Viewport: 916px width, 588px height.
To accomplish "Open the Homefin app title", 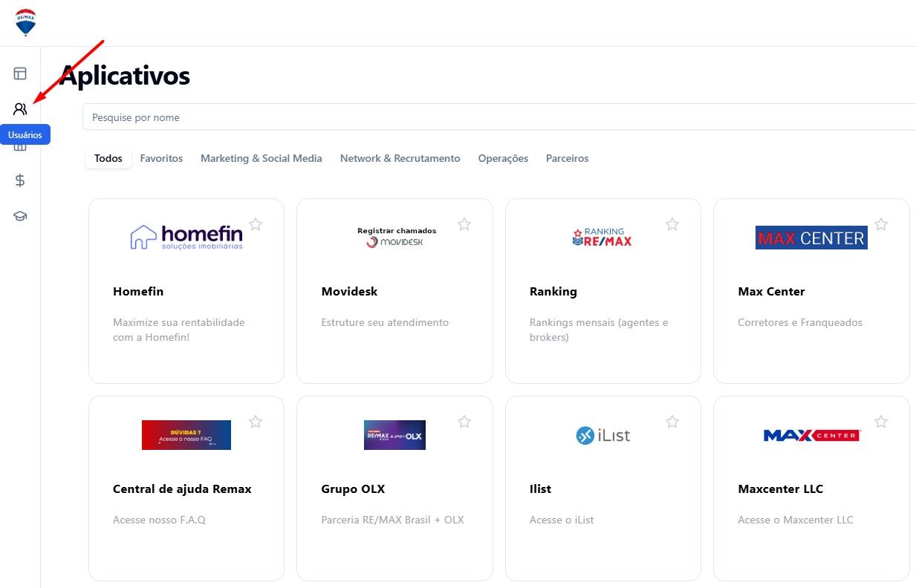I will 138,292.
